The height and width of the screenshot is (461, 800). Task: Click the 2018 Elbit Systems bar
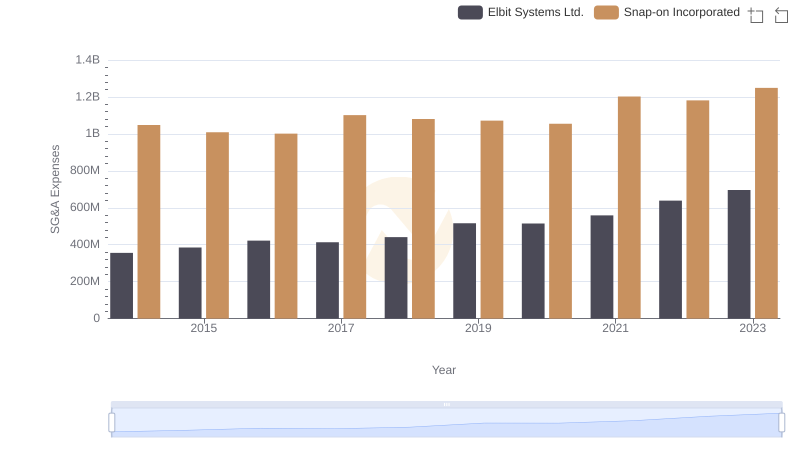pyautogui.click(x=396, y=277)
